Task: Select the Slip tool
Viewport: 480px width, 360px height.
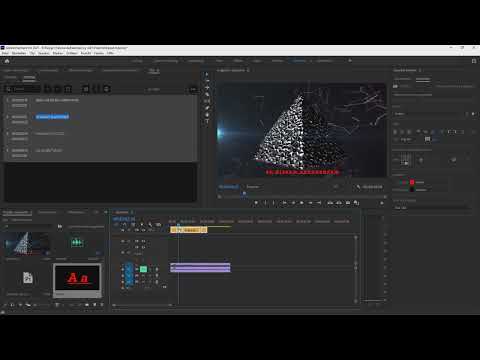Action: (207, 101)
